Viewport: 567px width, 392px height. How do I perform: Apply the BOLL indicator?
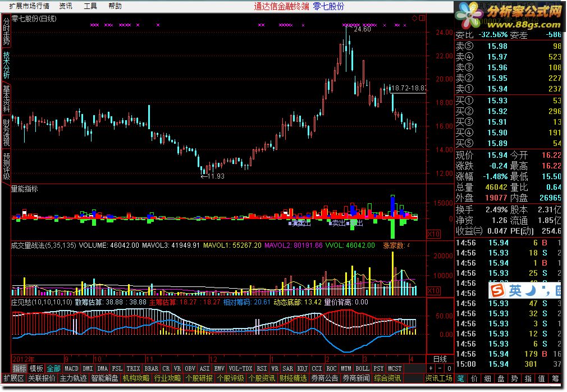[x=362, y=368]
